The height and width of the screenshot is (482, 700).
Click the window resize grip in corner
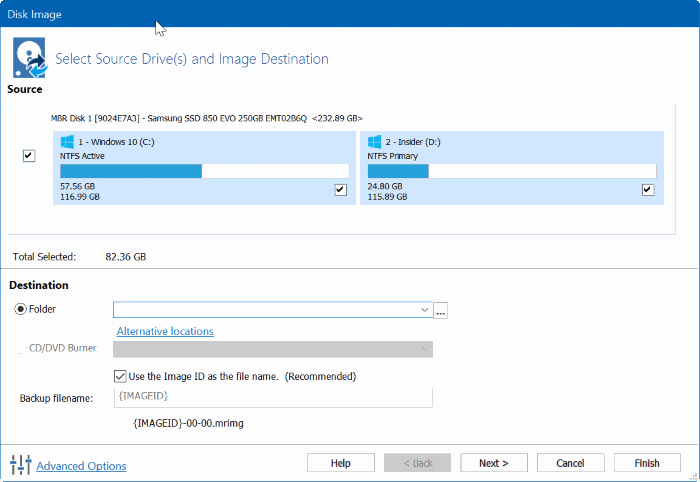(693, 477)
